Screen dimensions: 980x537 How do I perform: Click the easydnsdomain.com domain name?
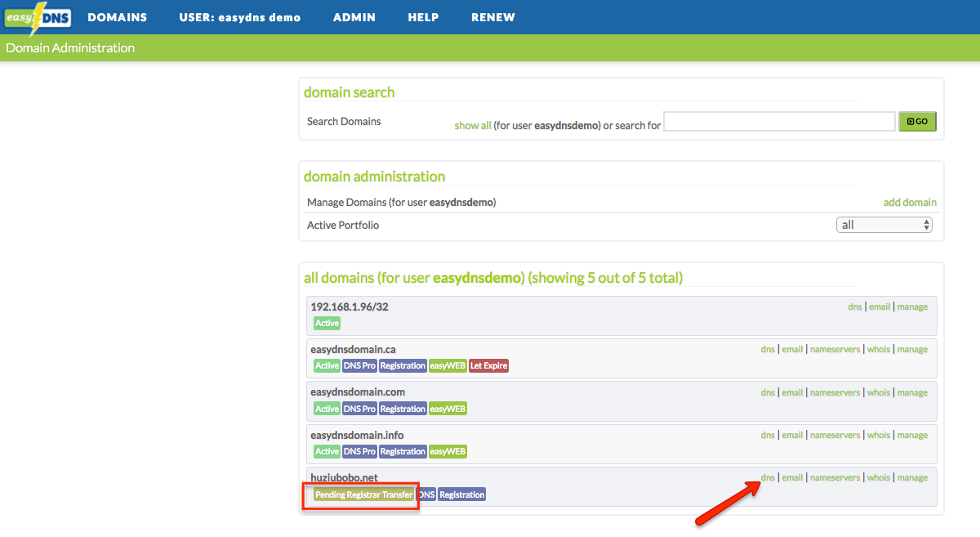click(358, 392)
